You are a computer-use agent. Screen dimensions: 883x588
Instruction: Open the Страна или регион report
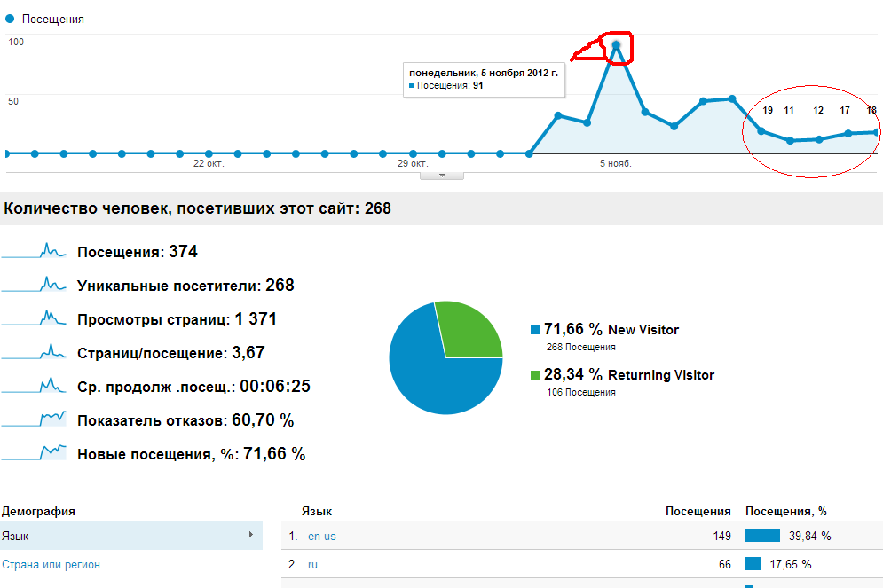tap(51, 564)
